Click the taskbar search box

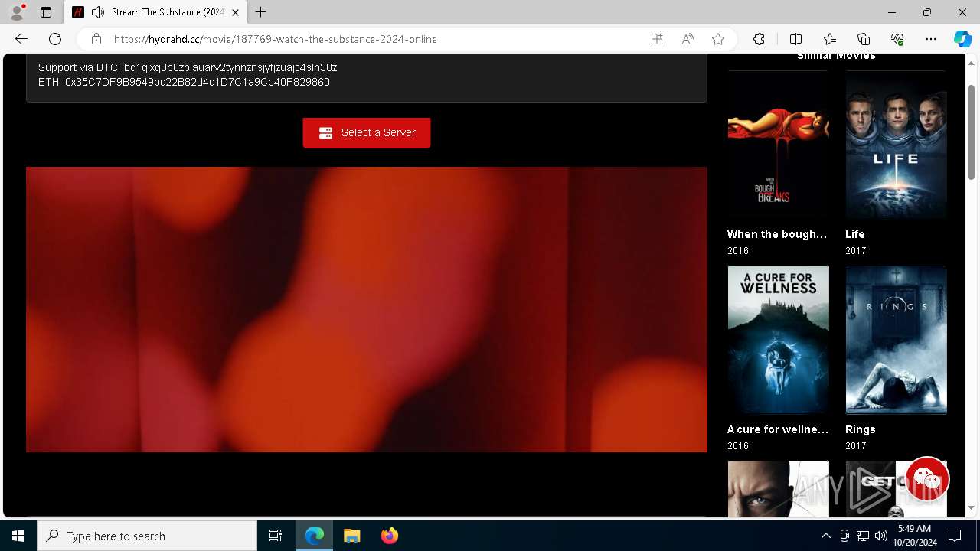147,536
